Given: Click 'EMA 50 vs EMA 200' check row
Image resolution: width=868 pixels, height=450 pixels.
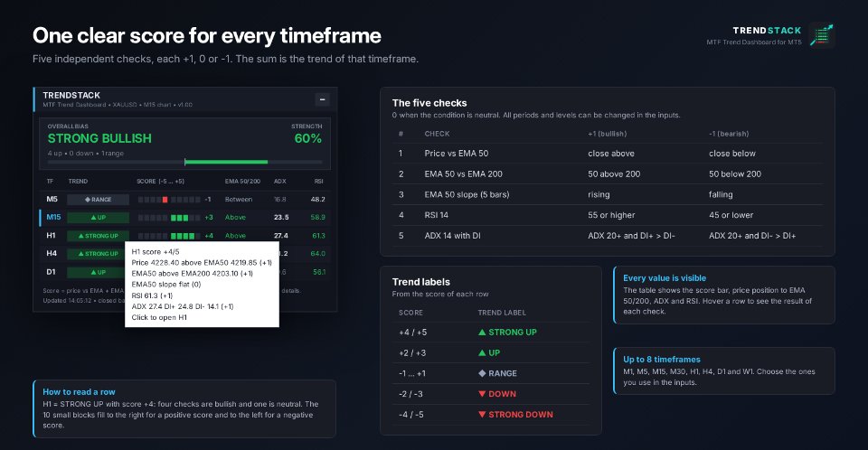Looking at the screenshot, I should (x=608, y=173).
